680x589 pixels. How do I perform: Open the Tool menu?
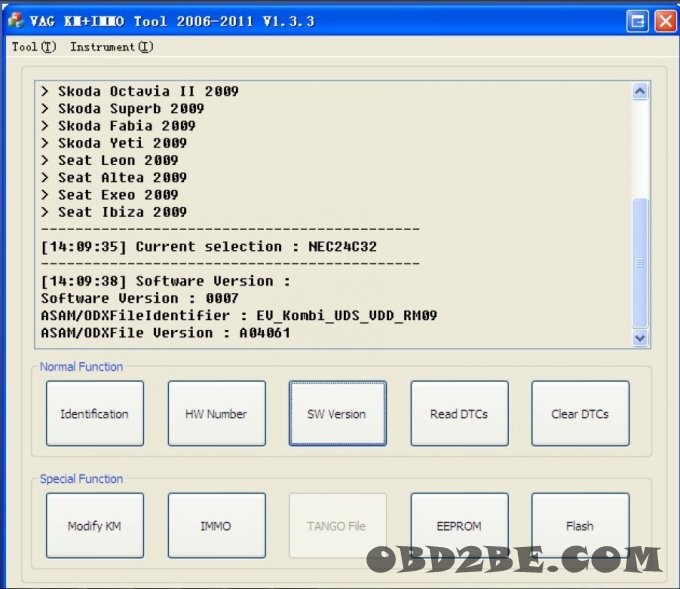coord(34,46)
